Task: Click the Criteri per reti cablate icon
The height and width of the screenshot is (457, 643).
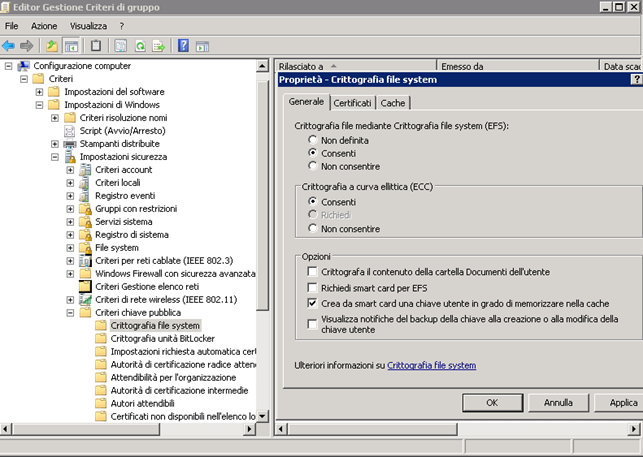Action: pyautogui.click(x=85, y=261)
